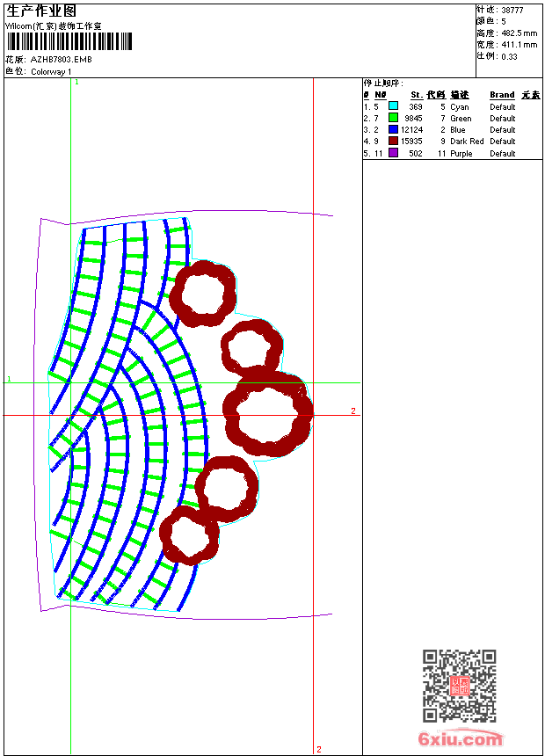Choose the Dark Red color swatch
The width and height of the screenshot is (545, 756).
[x=393, y=141]
